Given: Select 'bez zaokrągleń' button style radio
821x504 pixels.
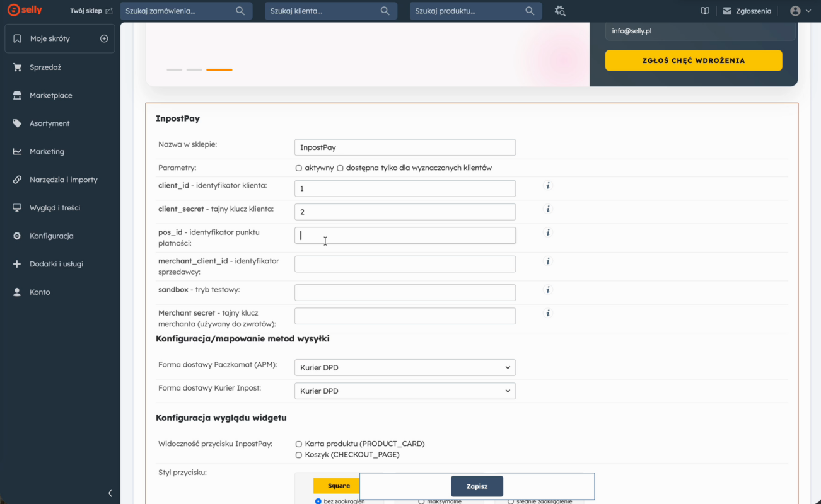Looking at the screenshot, I should [x=318, y=501].
